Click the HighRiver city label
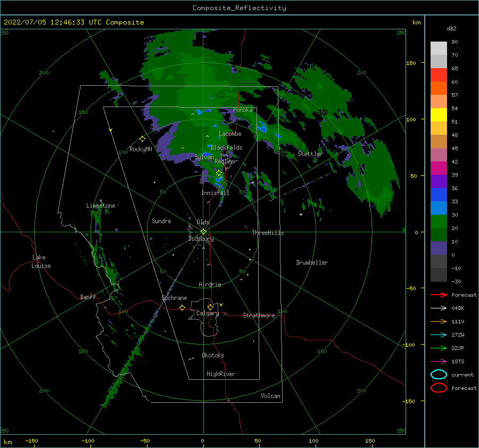The width and height of the screenshot is (479, 448). coord(221,374)
